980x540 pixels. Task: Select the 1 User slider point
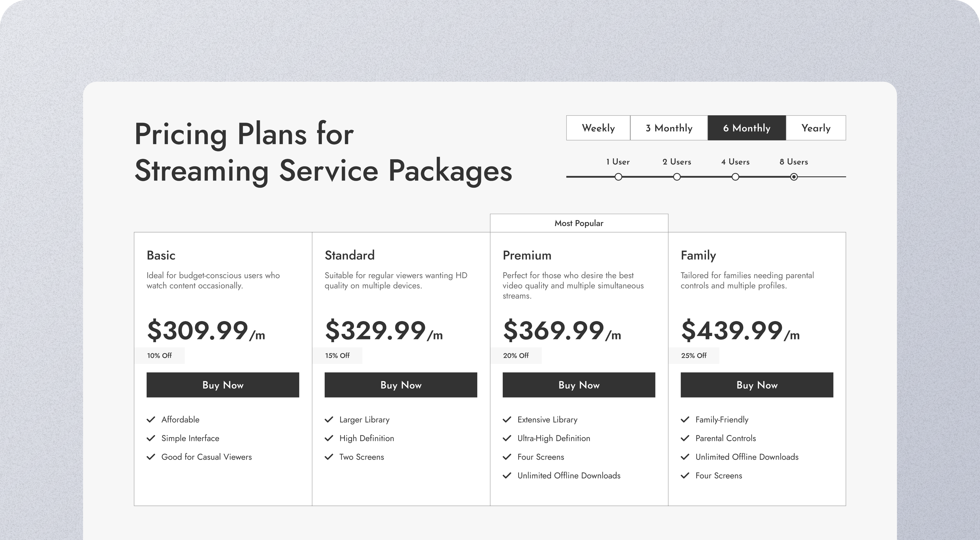coord(618,177)
